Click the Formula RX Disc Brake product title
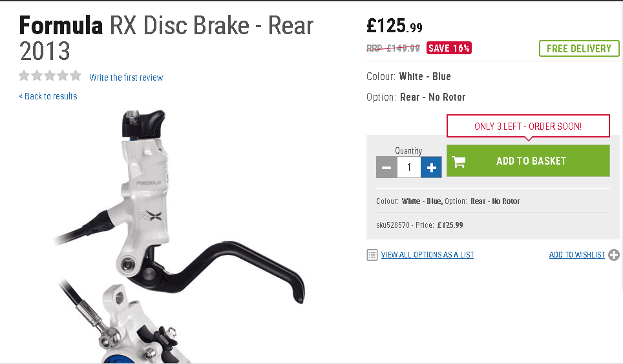Screen dimensions: 623x364 click(x=166, y=38)
